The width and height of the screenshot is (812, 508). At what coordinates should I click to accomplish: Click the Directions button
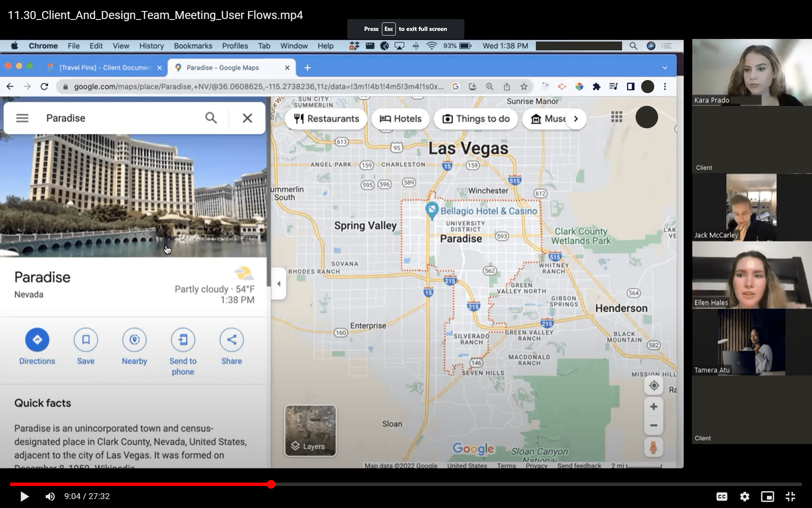(37, 346)
